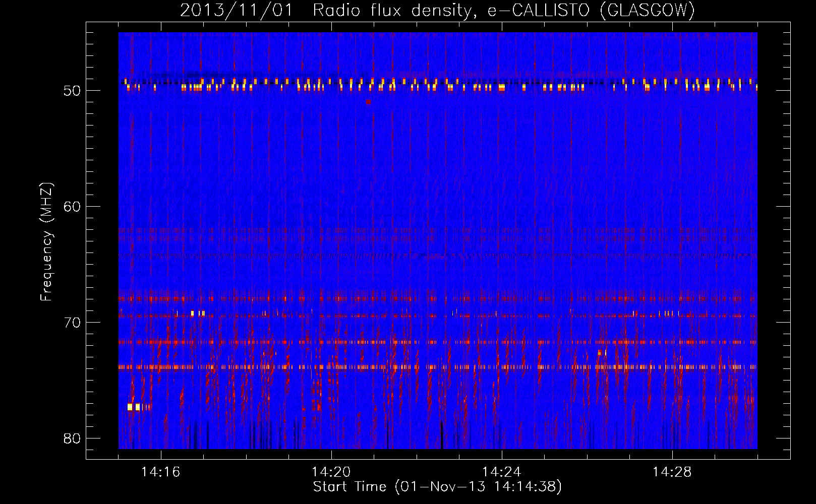This screenshot has height=504, width=816.
Task: Click the 80 MHz frequency tick label
Action: (x=72, y=438)
